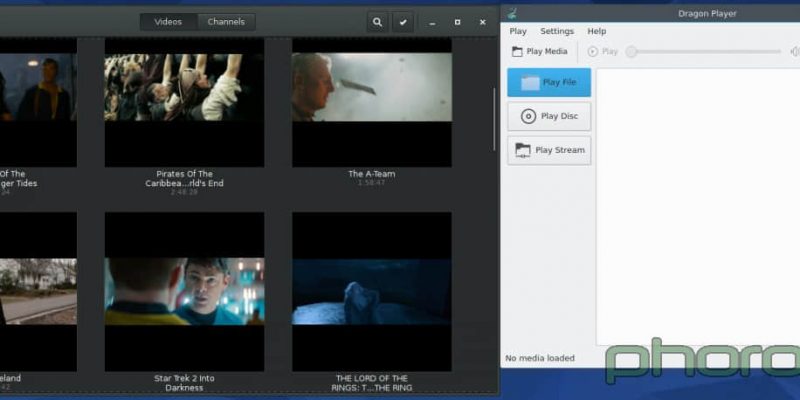Click the 'No media loaded' status text
Screen dimensions: 800x400
pos(540,358)
